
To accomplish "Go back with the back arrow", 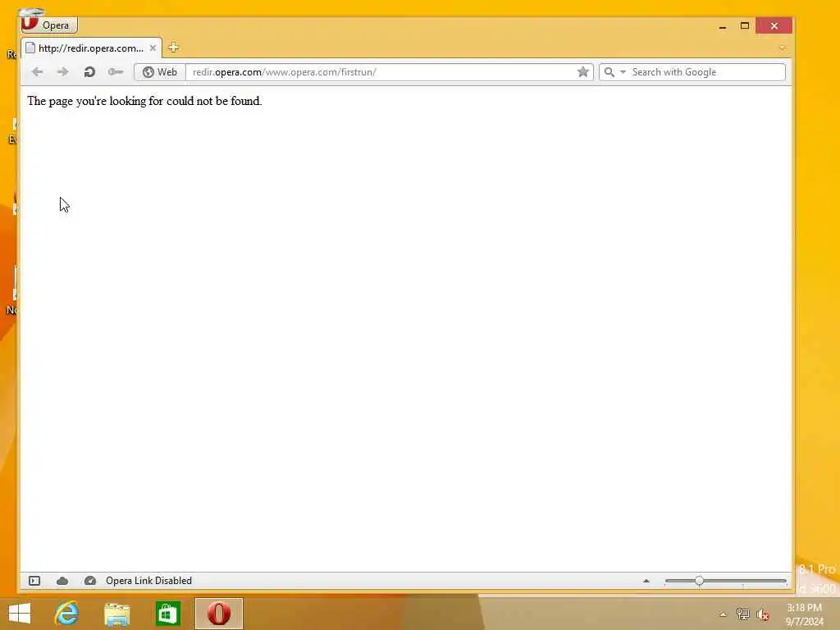I will pos(37,72).
